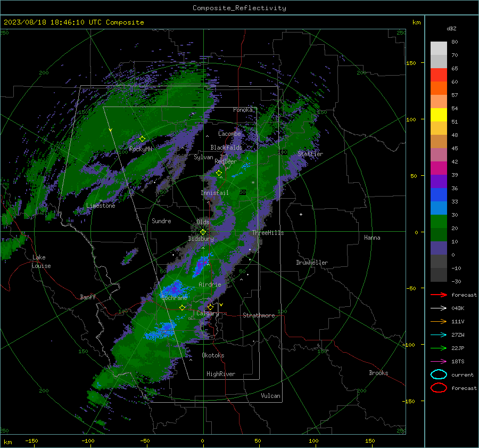Click the Okotoks label
The width and height of the screenshot is (479, 448).
tap(213, 355)
